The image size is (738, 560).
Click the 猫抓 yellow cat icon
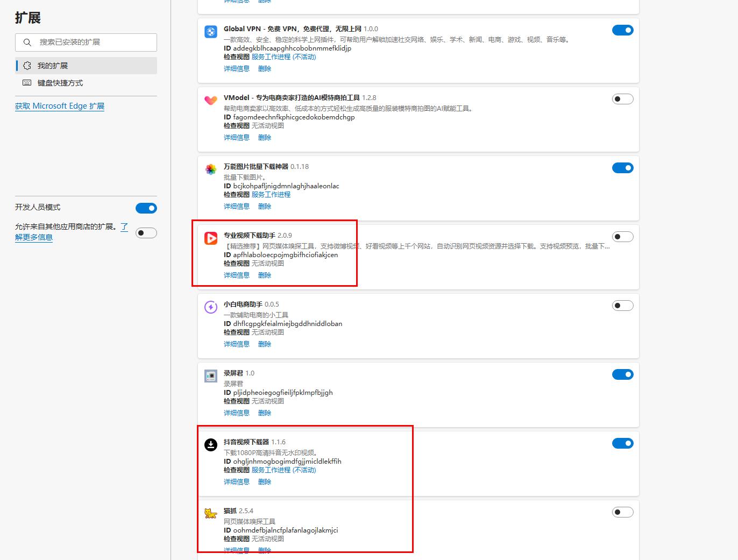211,513
